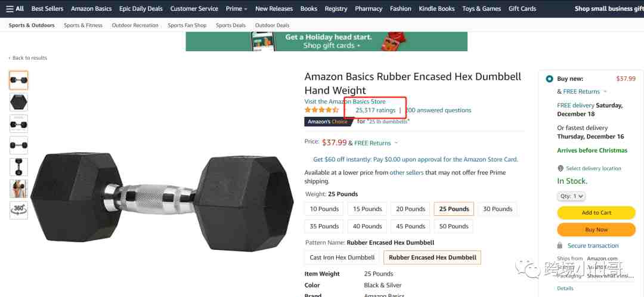Image resolution: width=644 pixels, height=297 pixels.
Task: Click the star rating icons
Action: (x=321, y=110)
